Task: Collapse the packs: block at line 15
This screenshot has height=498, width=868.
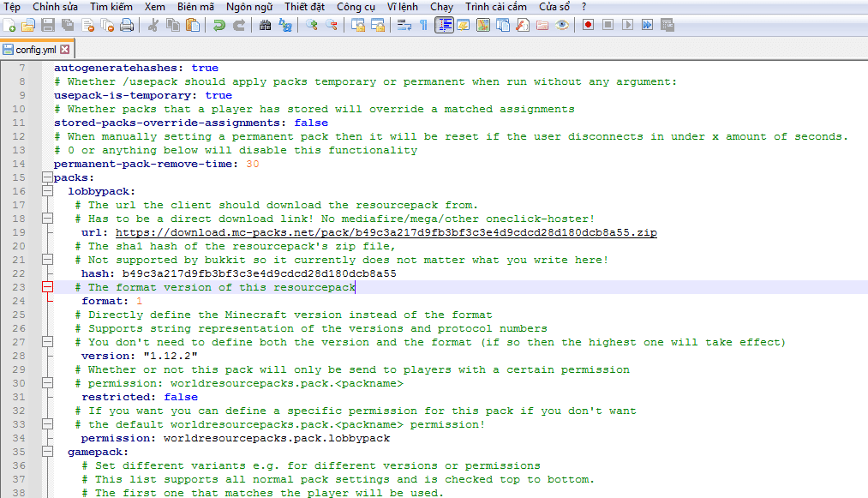Action: click(48, 177)
